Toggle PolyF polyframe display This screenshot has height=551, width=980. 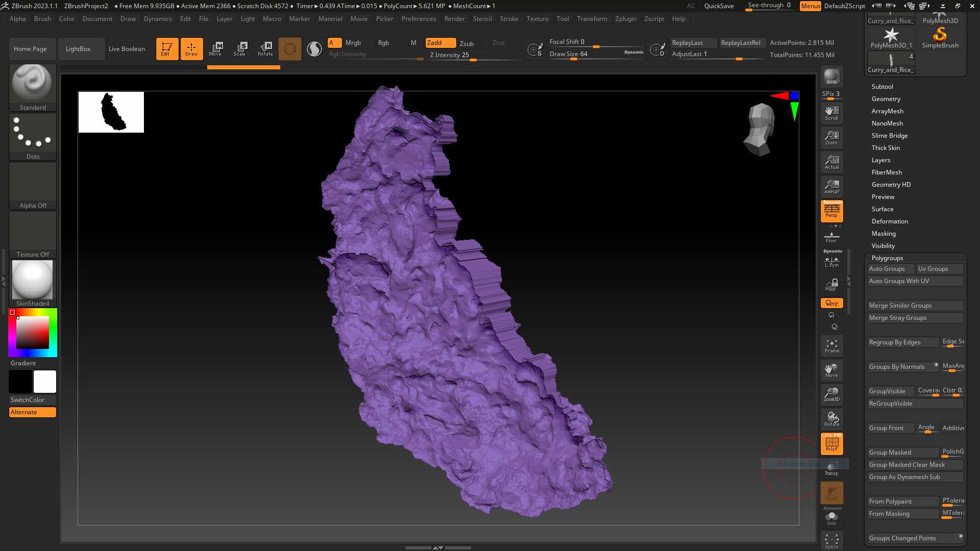(x=831, y=443)
